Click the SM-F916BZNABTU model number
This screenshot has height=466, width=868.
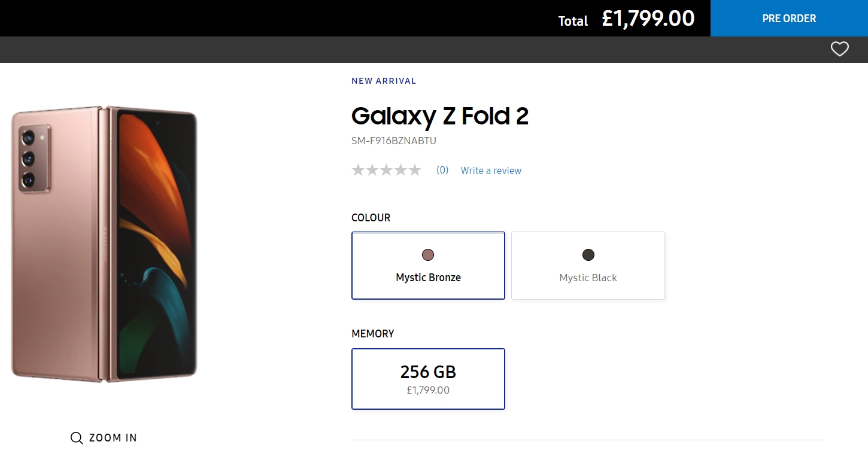394,141
